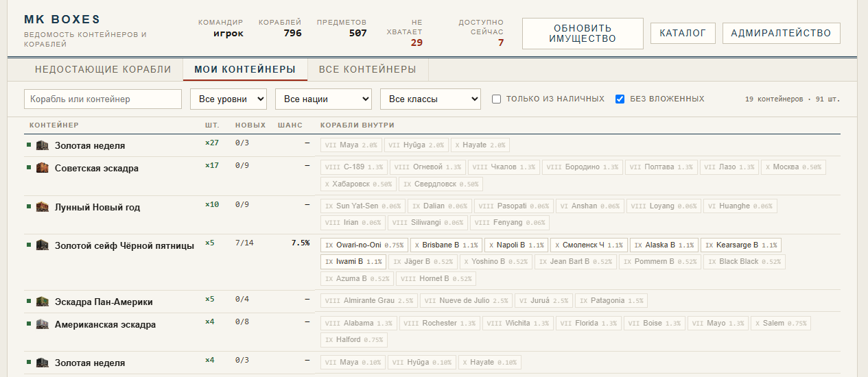Screen dimensions: 868x377
Task: Enable the Только из наличных checkbox
Action: point(496,99)
